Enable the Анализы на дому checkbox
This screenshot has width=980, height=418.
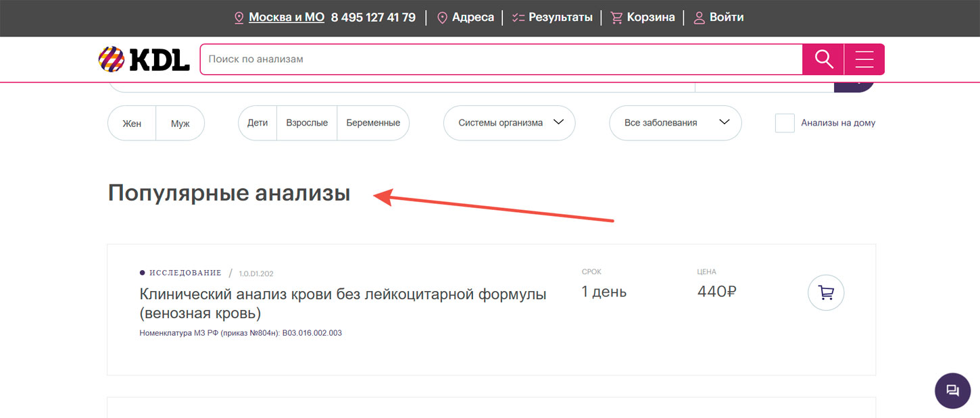(785, 123)
